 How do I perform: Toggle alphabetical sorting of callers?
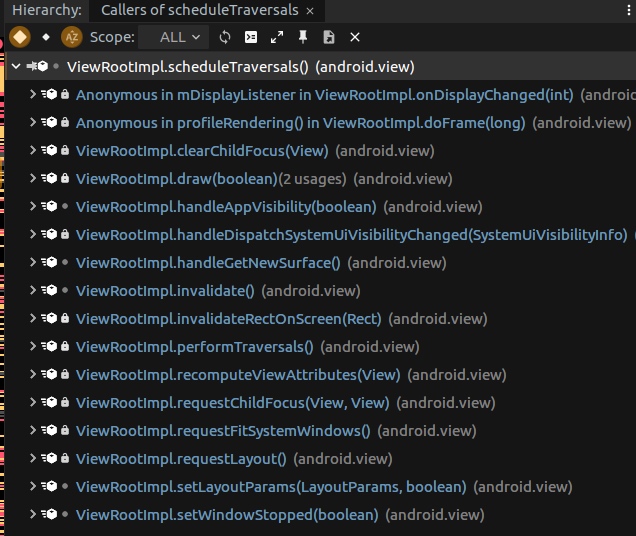click(x=71, y=37)
